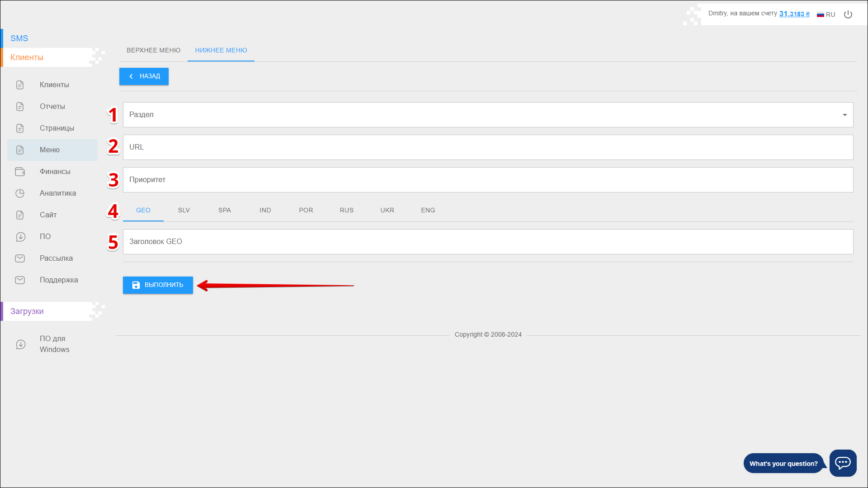Click the ПО download icon in sidebar
The height and width of the screenshot is (488, 868).
20,237
